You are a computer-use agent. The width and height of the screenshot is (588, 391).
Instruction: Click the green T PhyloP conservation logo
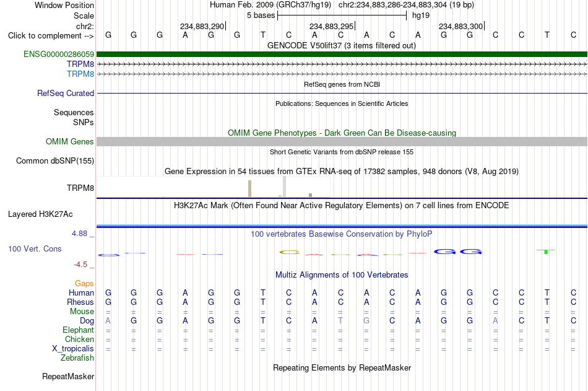(x=546, y=252)
